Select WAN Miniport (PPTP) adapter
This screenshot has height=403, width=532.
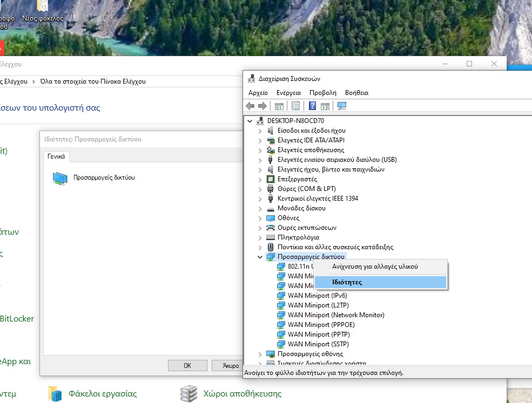[x=319, y=334]
